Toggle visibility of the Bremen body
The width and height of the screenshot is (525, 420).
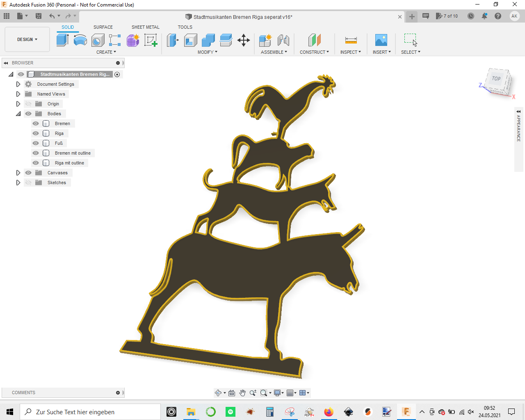click(x=36, y=123)
